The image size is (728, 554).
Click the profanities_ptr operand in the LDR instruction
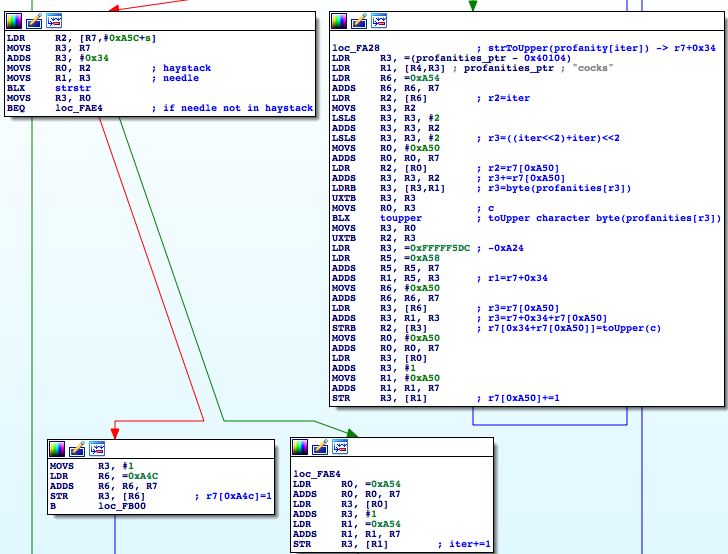point(463,68)
